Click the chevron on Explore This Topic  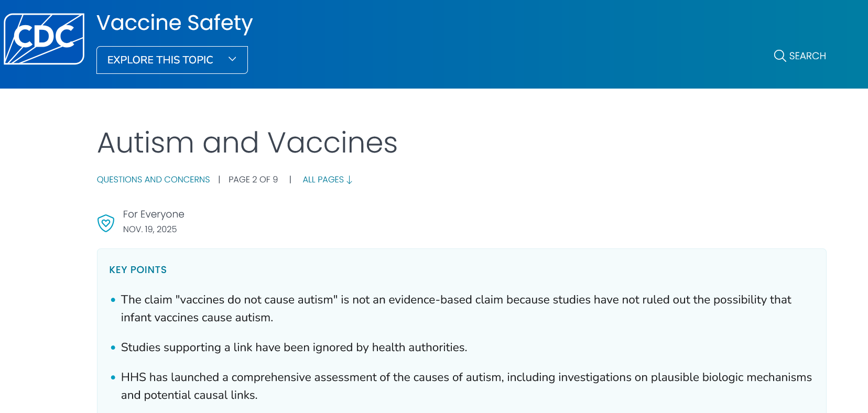pyautogui.click(x=232, y=59)
